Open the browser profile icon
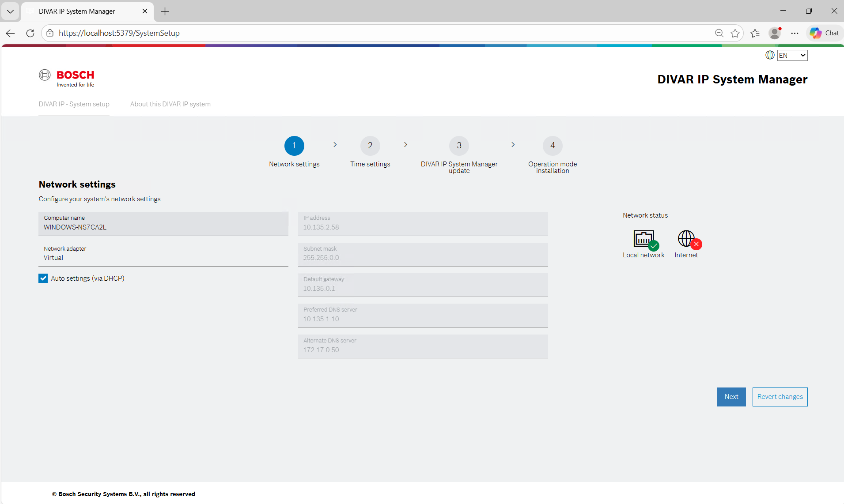The height and width of the screenshot is (504, 844). click(774, 33)
